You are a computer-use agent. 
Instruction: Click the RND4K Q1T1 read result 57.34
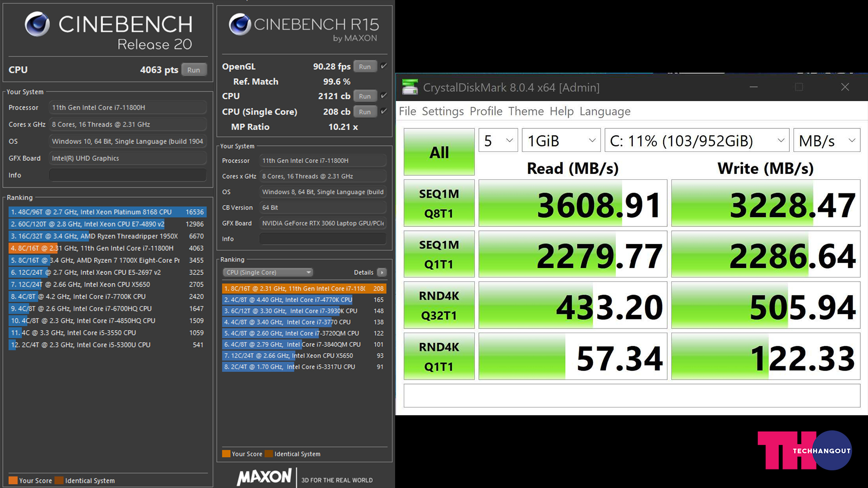click(x=573, y=357)
